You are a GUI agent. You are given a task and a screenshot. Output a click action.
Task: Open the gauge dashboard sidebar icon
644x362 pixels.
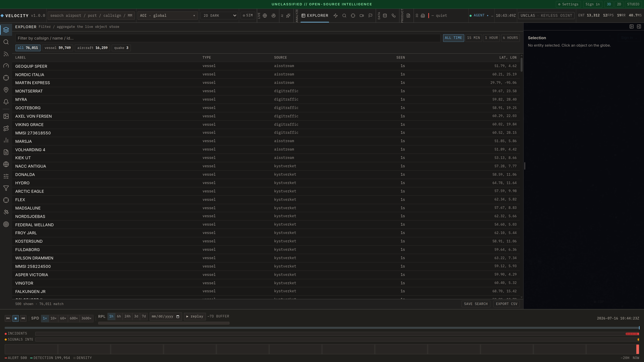pos(6,66)
